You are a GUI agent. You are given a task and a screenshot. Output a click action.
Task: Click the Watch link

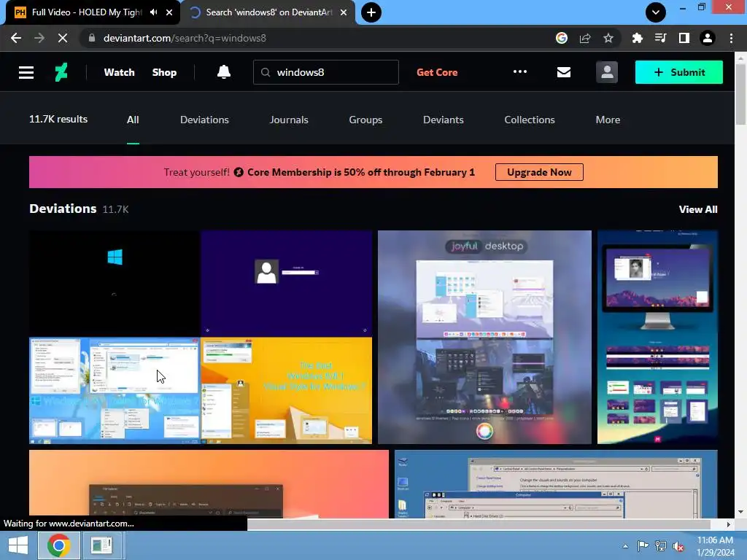click(119, 72)
